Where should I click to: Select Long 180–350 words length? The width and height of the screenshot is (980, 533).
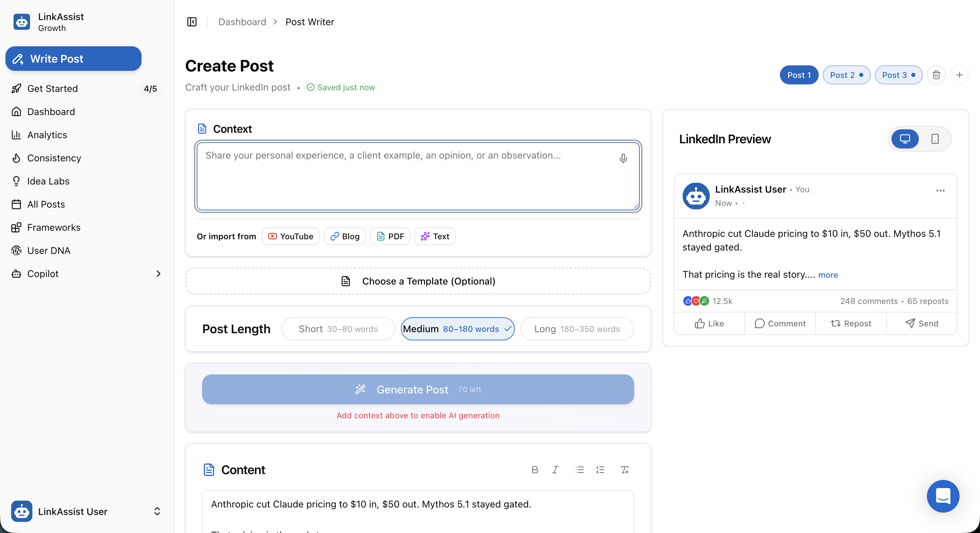(577, 329)
